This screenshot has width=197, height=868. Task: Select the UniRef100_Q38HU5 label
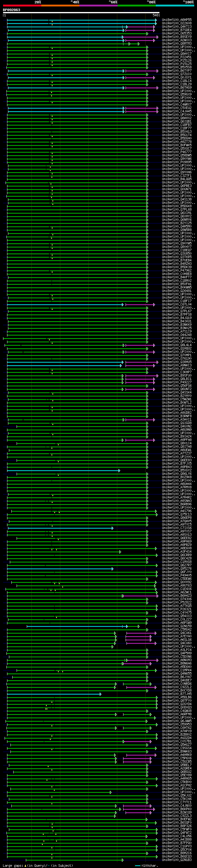[x=177, y=362]
